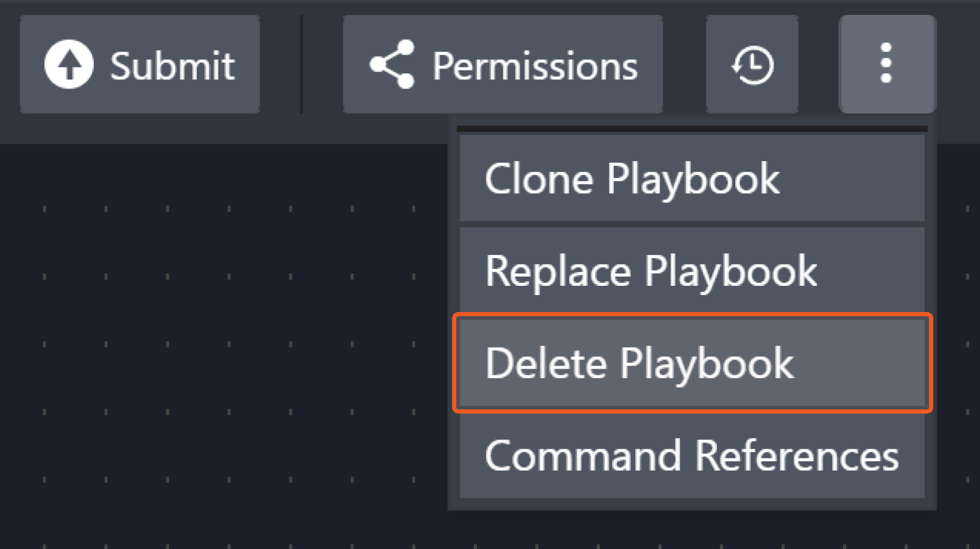
Task: Click the word "Delete" in the menu
Action: [x=546, y=364]
